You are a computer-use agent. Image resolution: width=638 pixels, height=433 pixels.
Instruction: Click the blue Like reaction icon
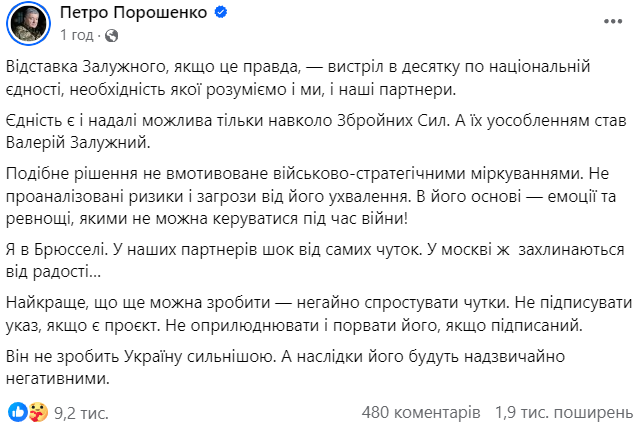click(x=17, y=411)
